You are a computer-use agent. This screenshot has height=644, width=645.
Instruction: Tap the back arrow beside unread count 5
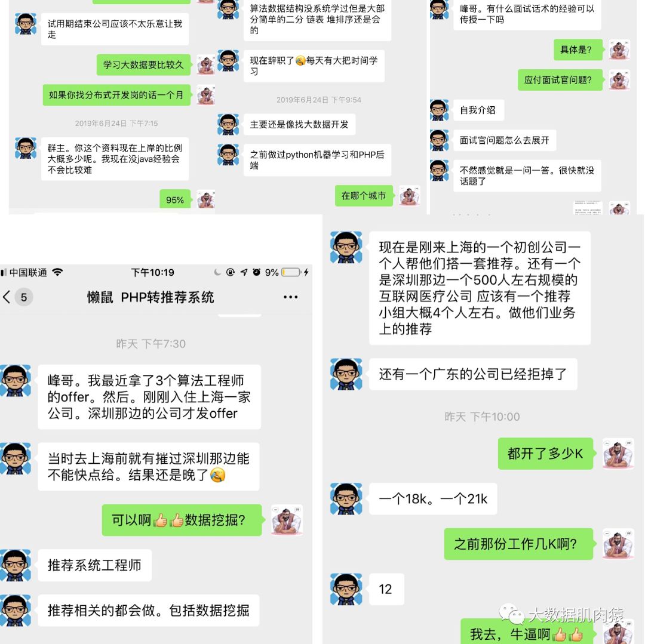click(7, 297)
